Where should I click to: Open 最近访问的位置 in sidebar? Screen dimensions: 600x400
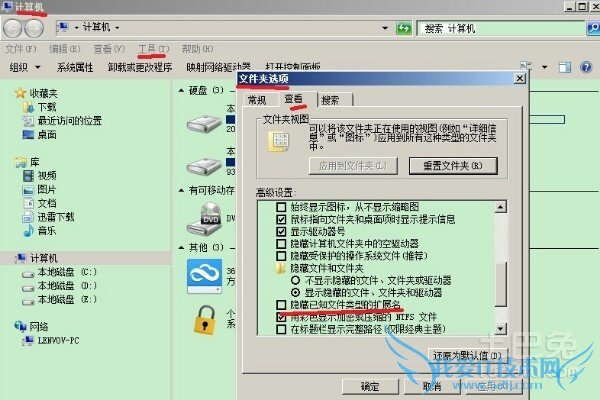(62, 121)
